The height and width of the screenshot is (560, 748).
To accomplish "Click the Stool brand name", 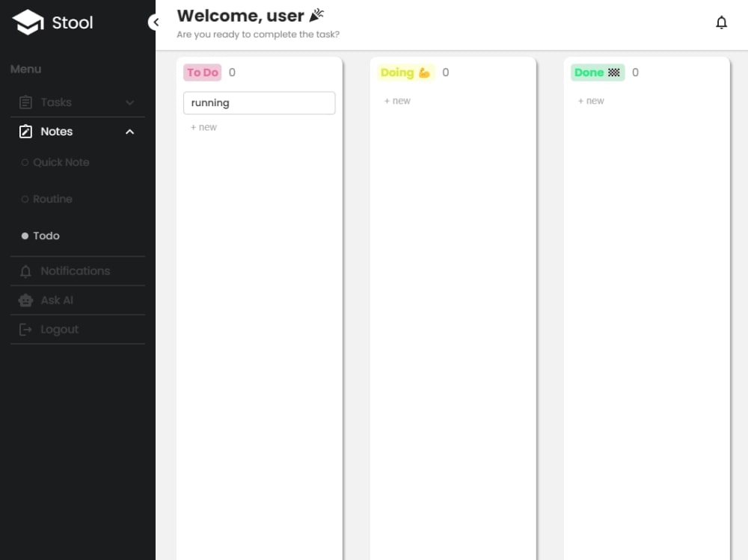I will pos(73,22).
